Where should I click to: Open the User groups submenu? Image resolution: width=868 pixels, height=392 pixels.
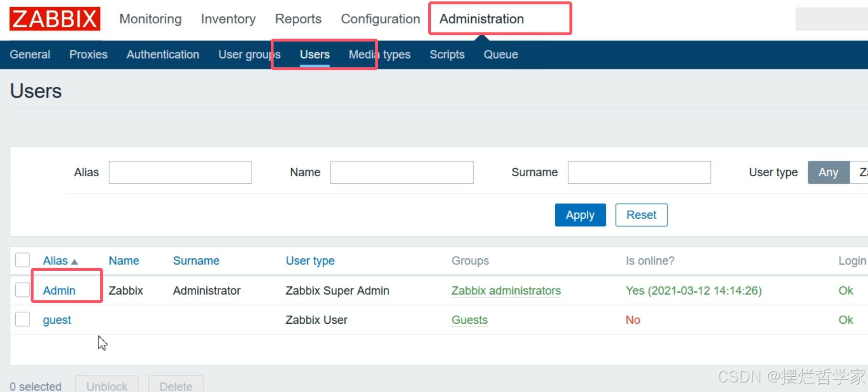pos(249,54)
